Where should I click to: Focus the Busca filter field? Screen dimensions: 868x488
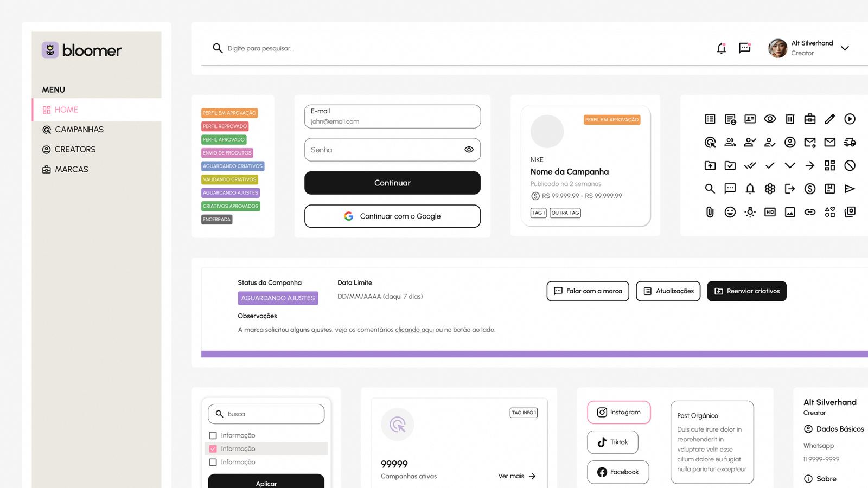[266, 414]
